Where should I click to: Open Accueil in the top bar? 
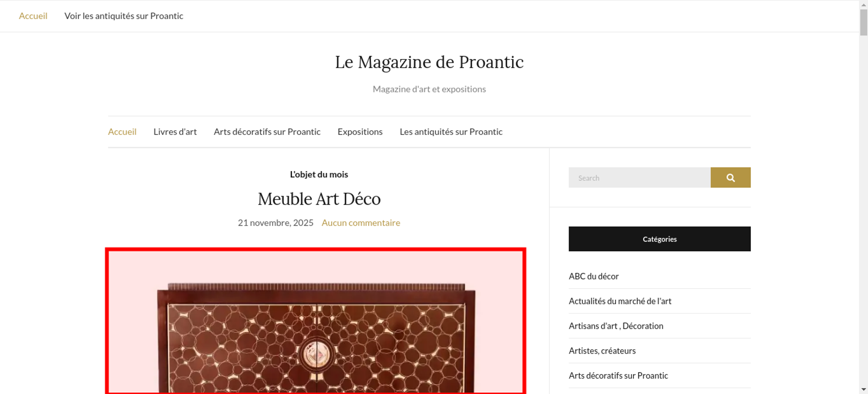(x=33, y=16)
